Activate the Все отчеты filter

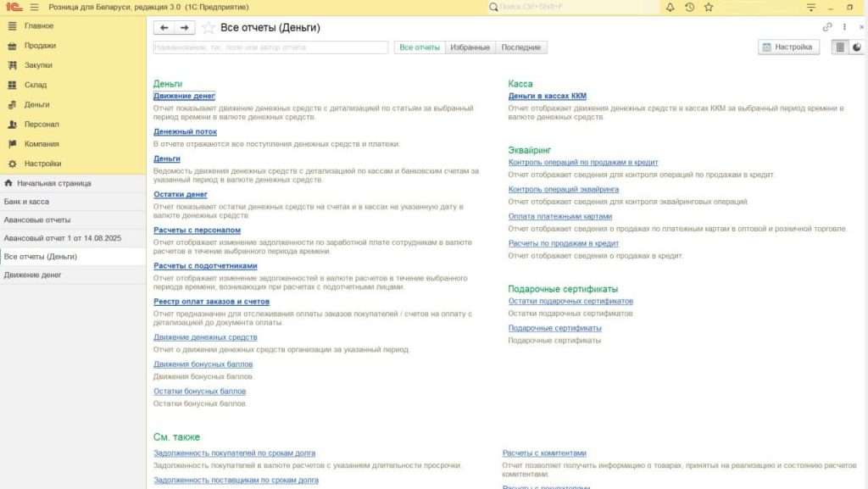click(x=420, y=47)
